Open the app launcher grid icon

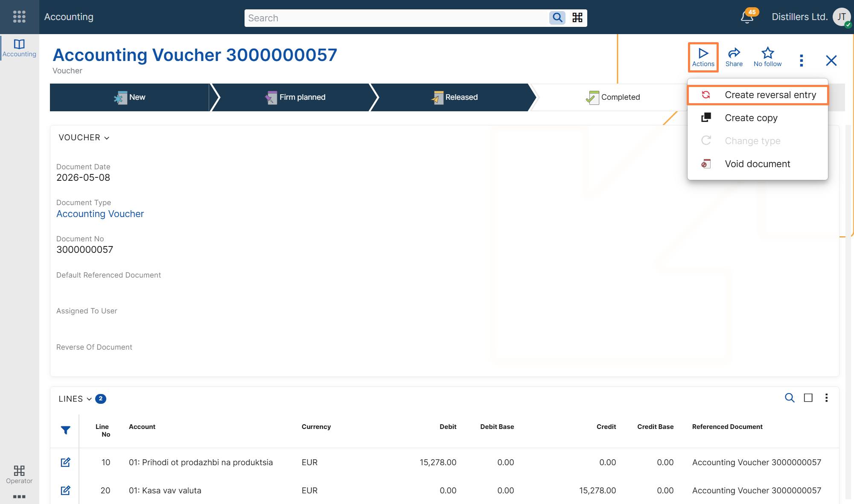pyautogui.click(x=19, y=17)
